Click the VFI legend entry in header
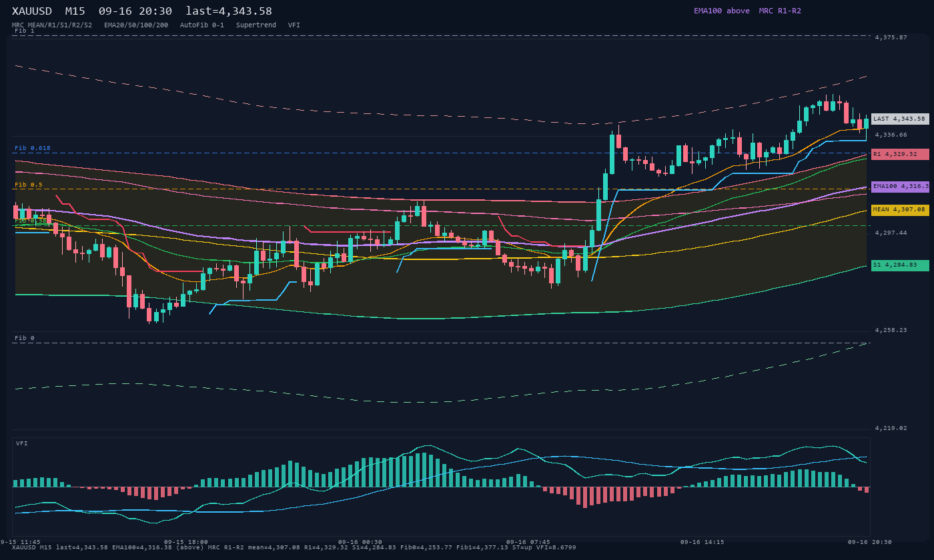Screen dimensions: 934x560 (x=294, y=25)
